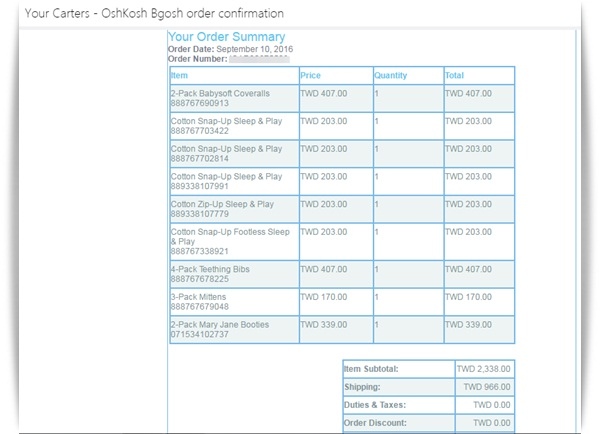Click the Order Discount value TWD 0.00
This screenshot has height=434, width=600.
tap(492, 423)
